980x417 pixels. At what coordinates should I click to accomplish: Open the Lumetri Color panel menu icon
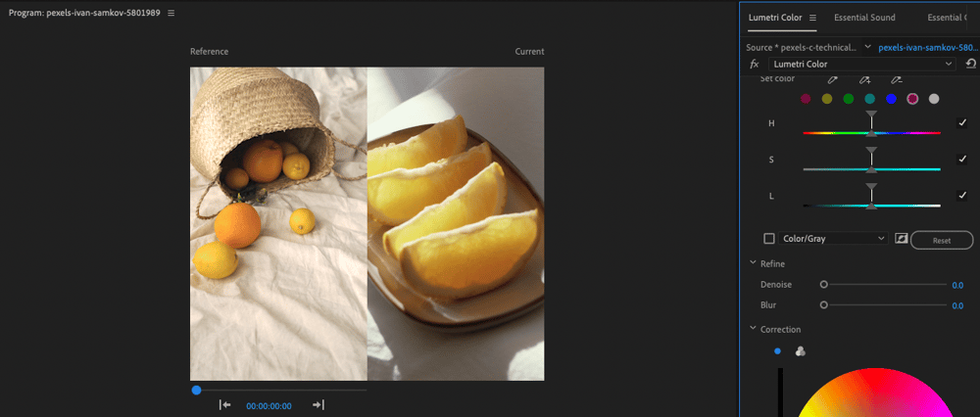click(812, 18)
